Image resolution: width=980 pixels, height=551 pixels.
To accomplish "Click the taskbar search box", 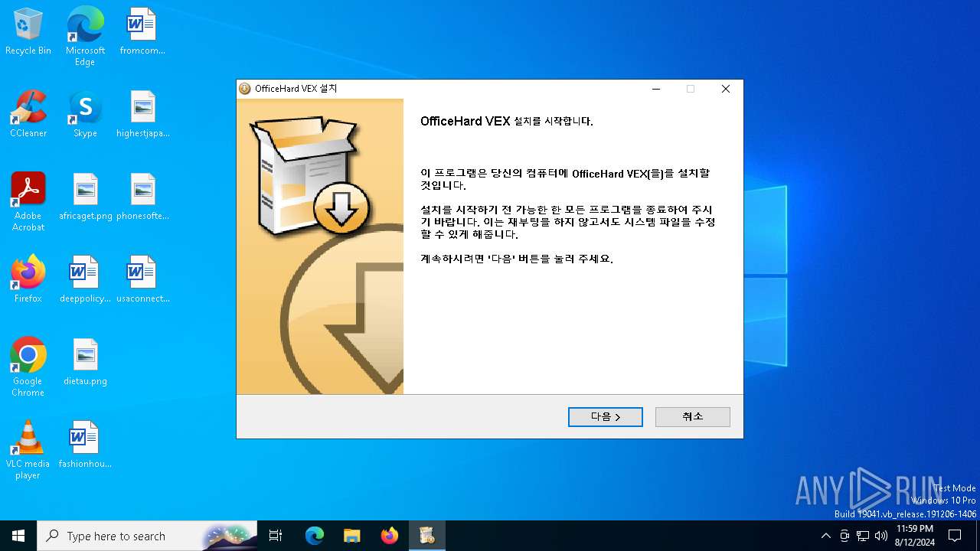I will 147,536.
